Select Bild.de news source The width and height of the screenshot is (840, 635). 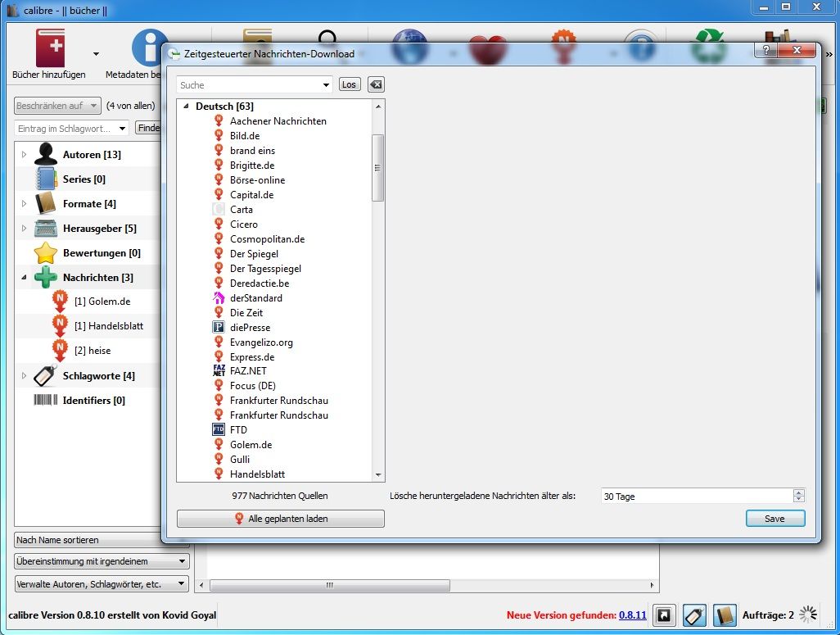[x=245, y=136]
